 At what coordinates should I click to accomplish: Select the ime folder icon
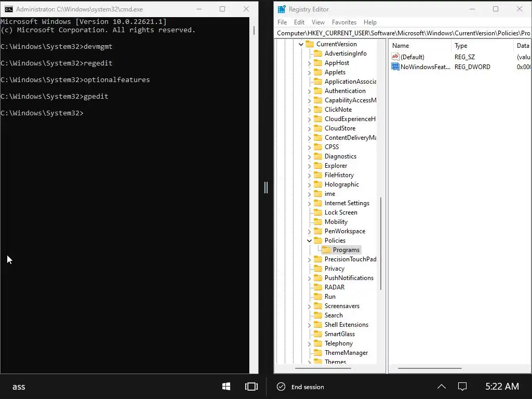click(x=318, y=194)
